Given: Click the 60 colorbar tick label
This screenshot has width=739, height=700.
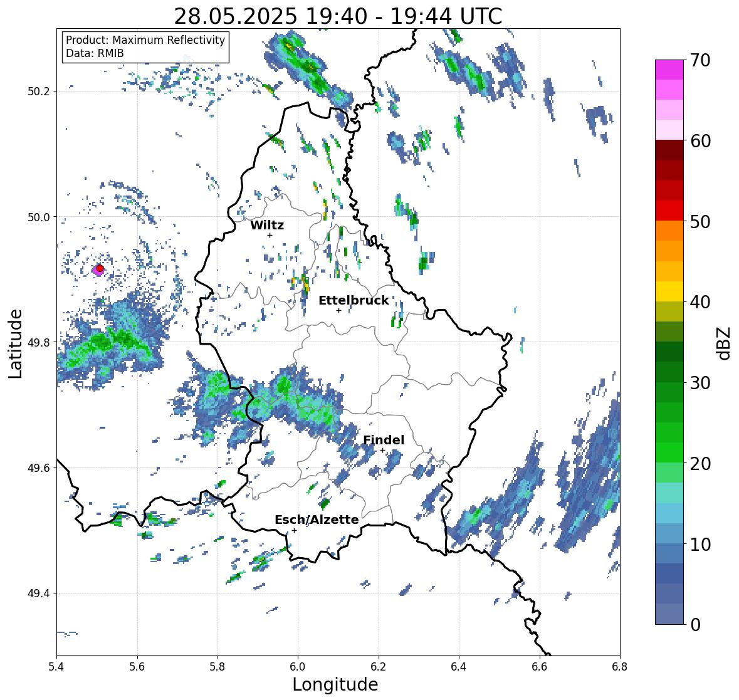Looking at the screenshot, I should point(700,141).
